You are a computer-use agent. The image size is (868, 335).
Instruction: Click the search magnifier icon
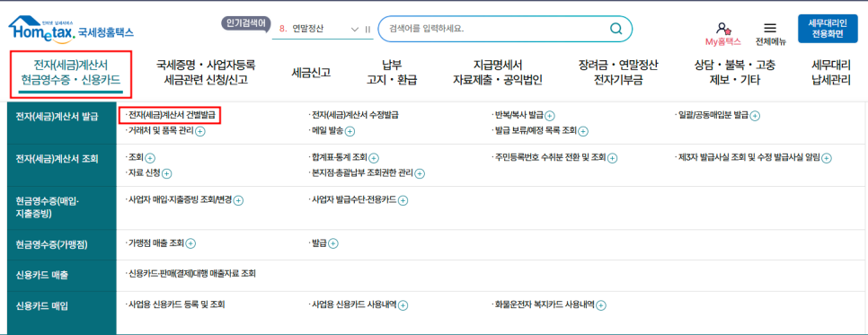(x=616, y=28)
